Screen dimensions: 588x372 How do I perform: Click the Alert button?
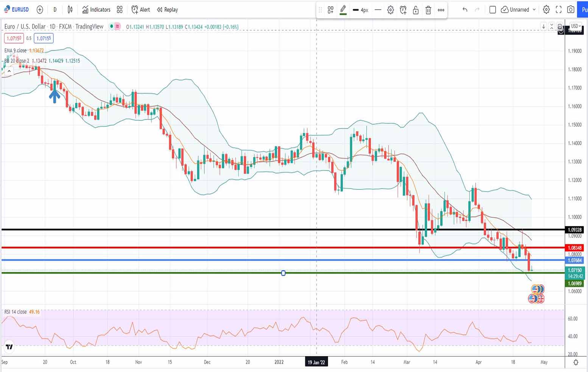click(141, 9)
